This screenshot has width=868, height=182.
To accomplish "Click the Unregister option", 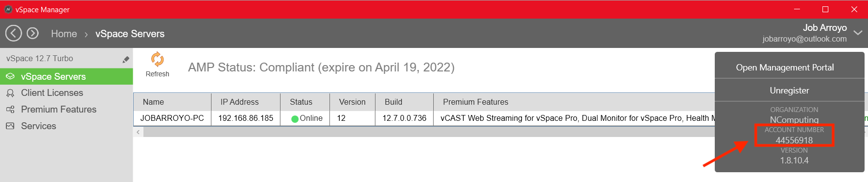I will 789,91.
